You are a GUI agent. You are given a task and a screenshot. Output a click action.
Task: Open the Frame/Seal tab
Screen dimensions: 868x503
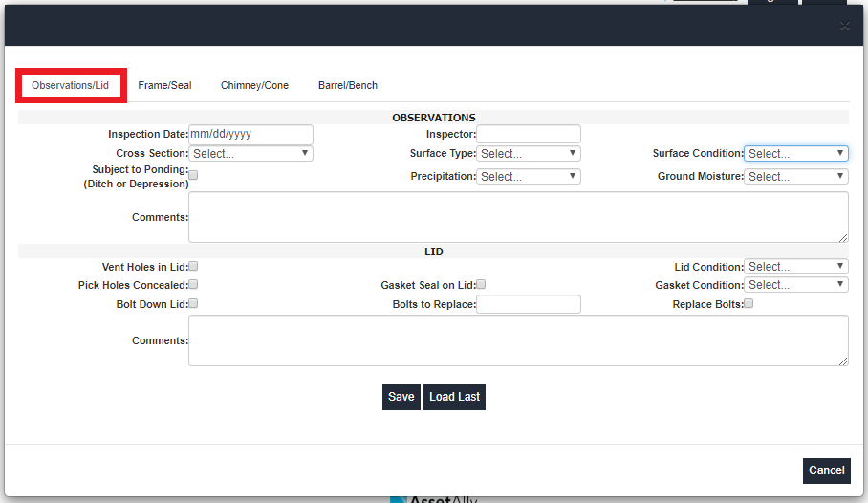point(164,85)
